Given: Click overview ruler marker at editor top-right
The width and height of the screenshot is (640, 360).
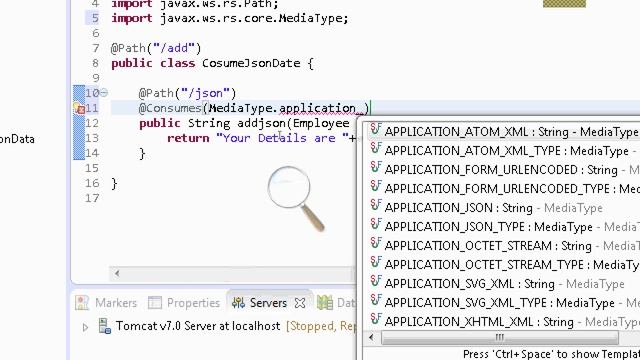Looking at the screenshot, I should click(564, 4).
